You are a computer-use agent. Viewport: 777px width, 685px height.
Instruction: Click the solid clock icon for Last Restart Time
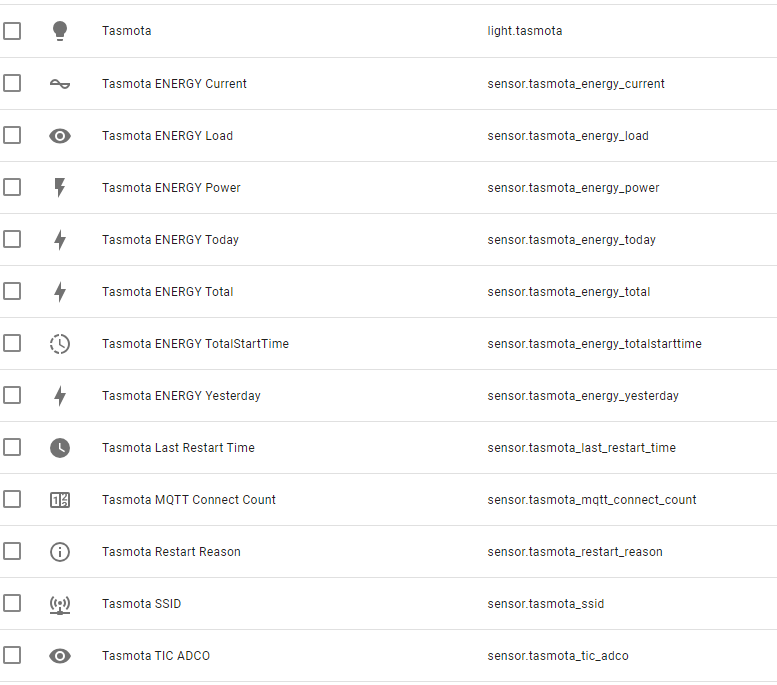point(60,448)
